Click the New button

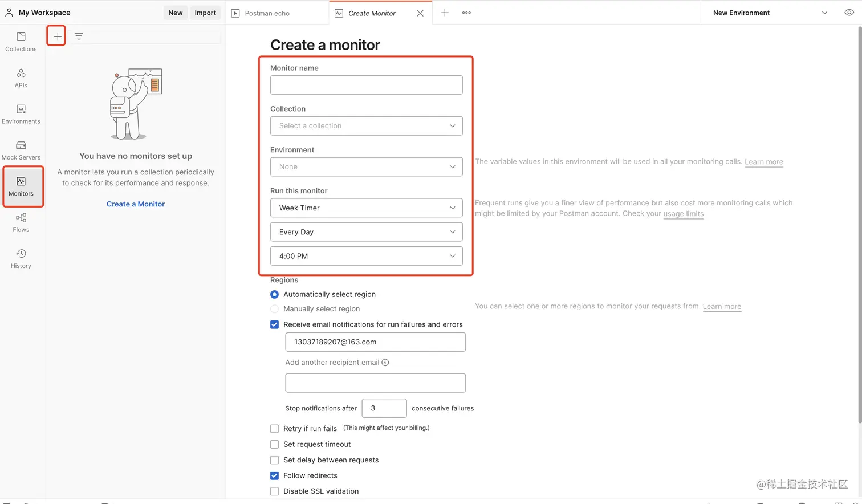coord(176,13)
